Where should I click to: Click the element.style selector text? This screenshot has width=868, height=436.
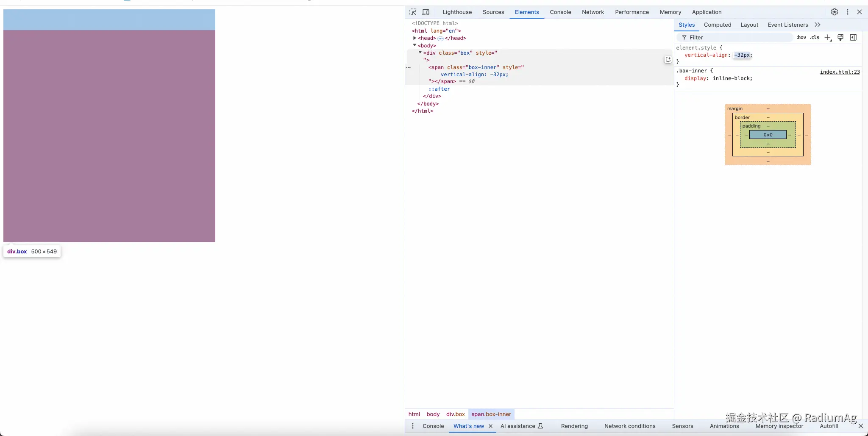coord(696,48)
